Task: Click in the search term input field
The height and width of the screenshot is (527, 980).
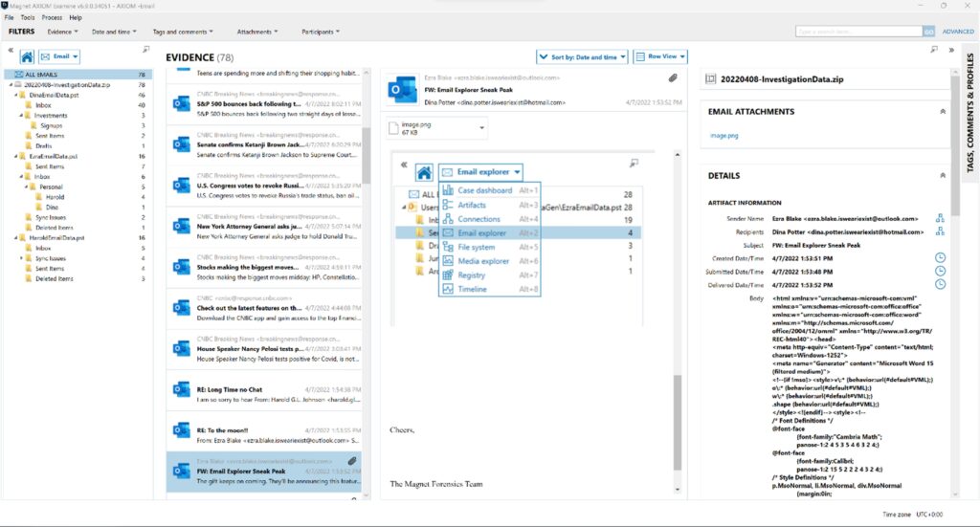Action: pyautogui.click(x=858, y=32)
